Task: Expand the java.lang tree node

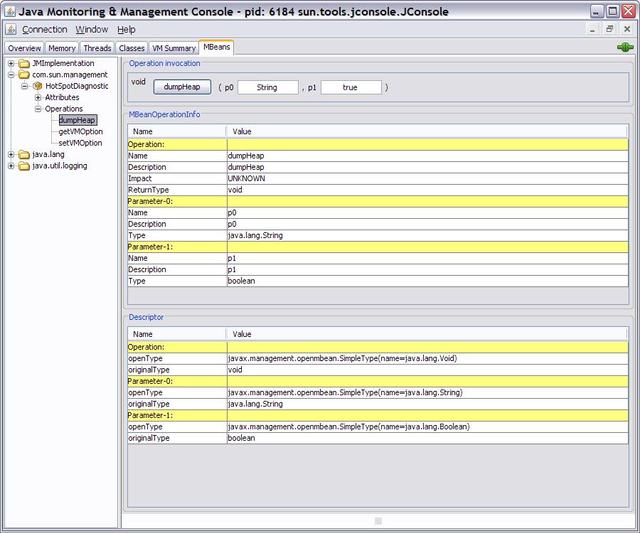Action: point(11,155)
